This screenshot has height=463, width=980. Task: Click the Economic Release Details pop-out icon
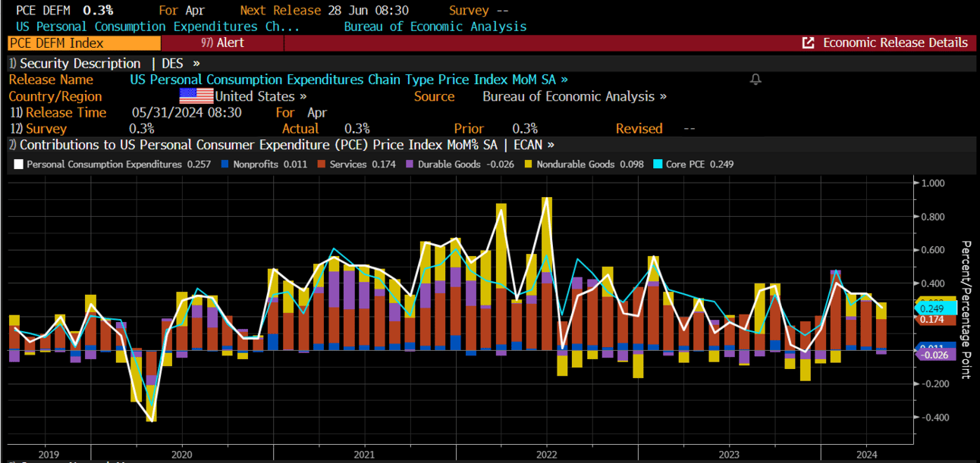[809, 43]
